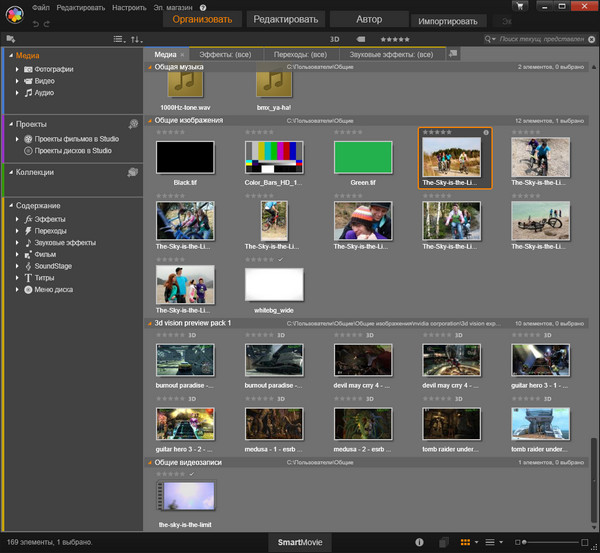The image size is (600, 553).
Task: Expand the Фотографии tree node
Action: (17, 69)
